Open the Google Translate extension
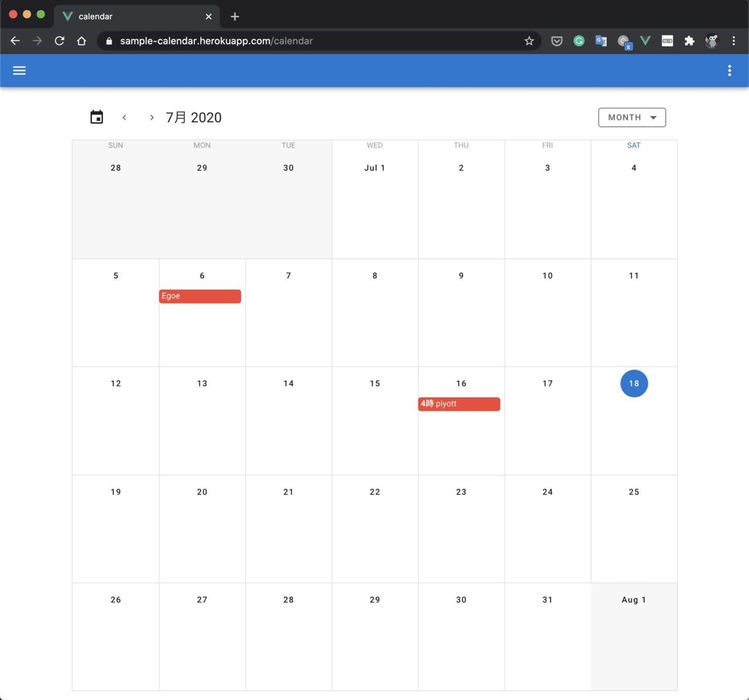Image resolution: width=749 pixels, height=700 pixels. click(601, 41)
